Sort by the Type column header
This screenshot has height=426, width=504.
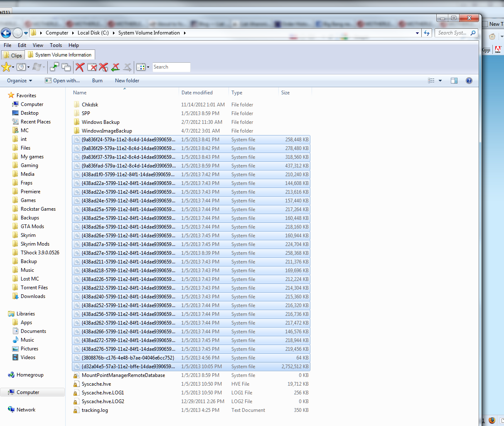tap(253, 93)
